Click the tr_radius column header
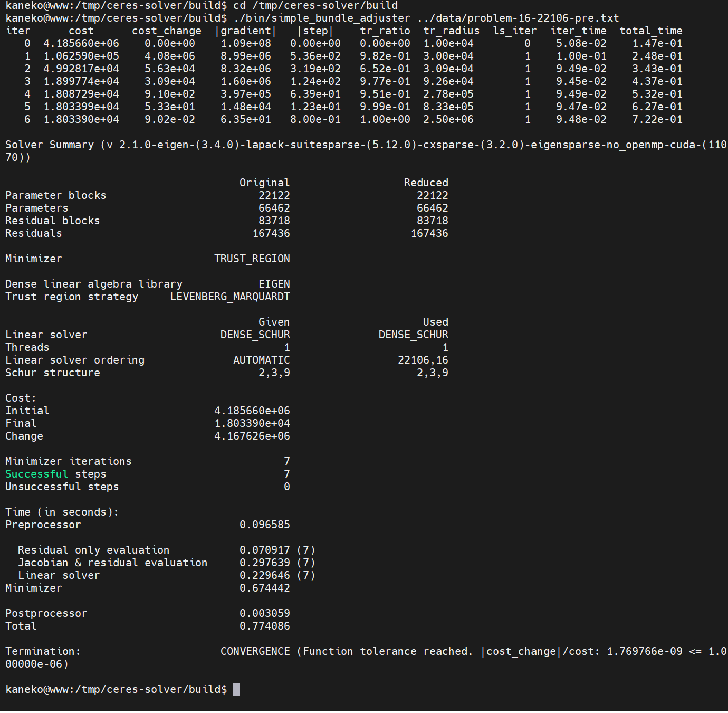 [x=451, y=31]
